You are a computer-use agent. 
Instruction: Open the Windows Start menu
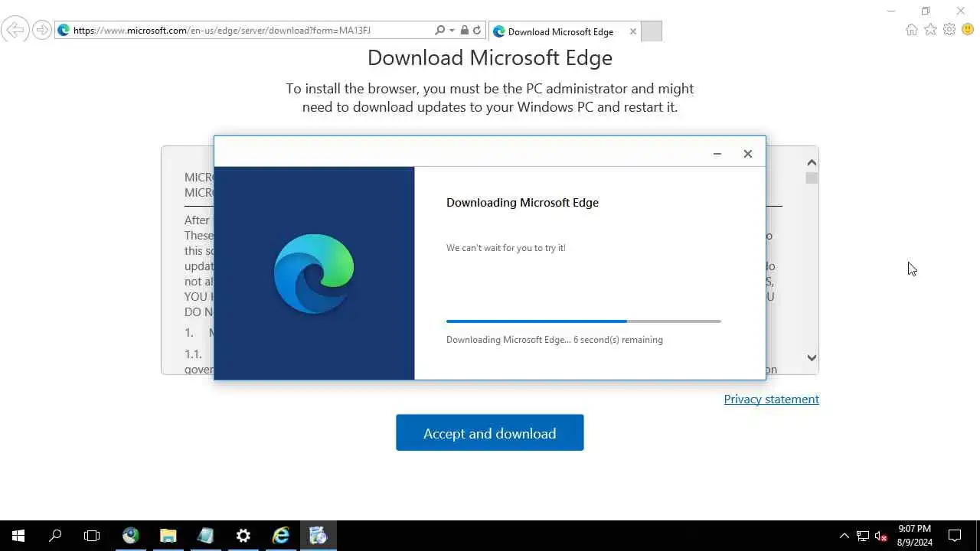pyautogui.click(x=18, y=536)
